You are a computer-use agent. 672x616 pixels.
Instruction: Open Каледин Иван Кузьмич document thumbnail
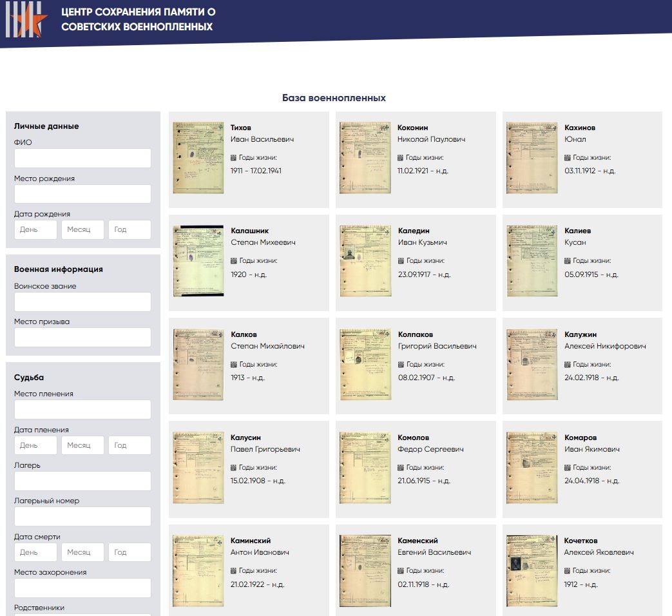tap(365, 261)
